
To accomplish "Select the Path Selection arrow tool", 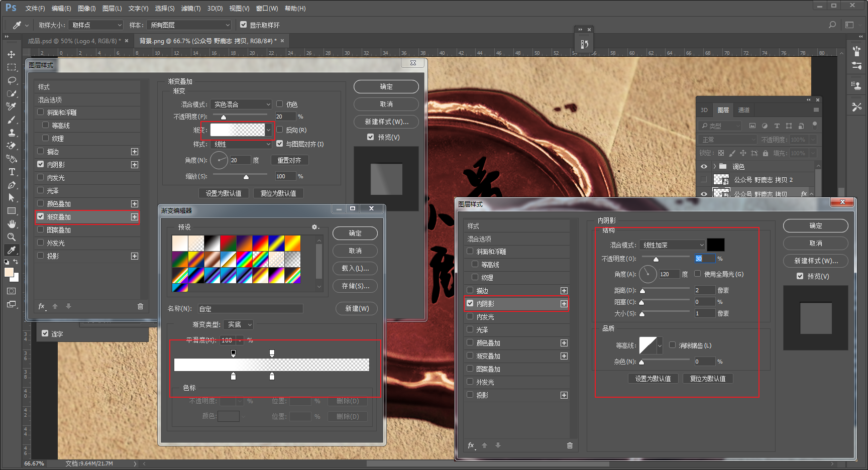I will click(x=12, y=198).
